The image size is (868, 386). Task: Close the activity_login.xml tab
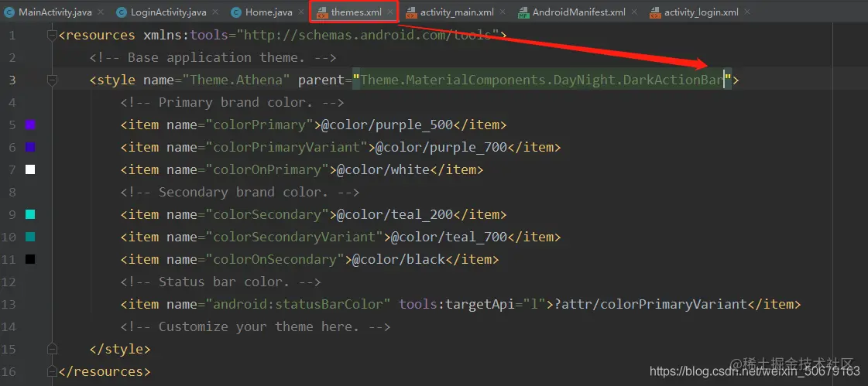click(748, 12)
